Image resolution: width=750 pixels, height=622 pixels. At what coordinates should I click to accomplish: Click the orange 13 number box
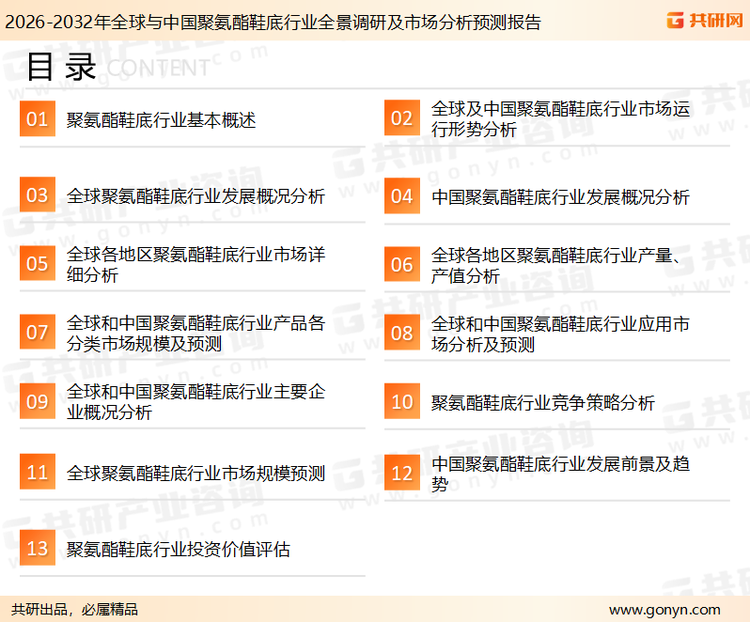(37, 548)
